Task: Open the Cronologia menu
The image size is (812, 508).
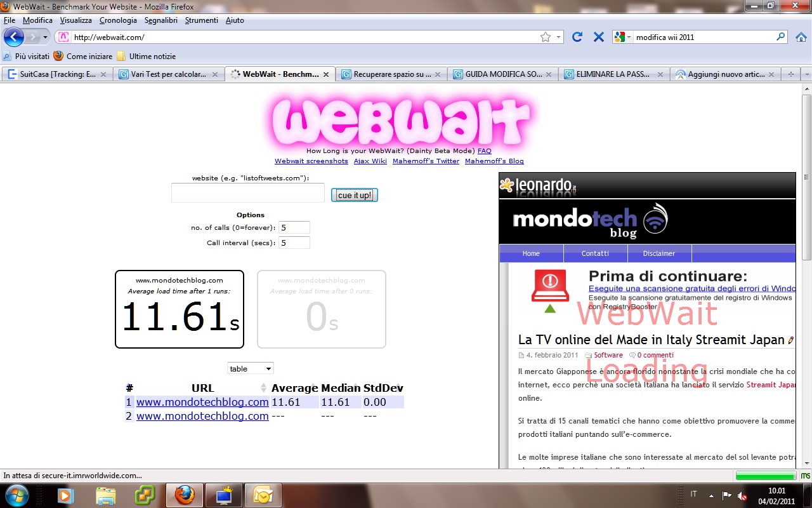Action: 118,20
